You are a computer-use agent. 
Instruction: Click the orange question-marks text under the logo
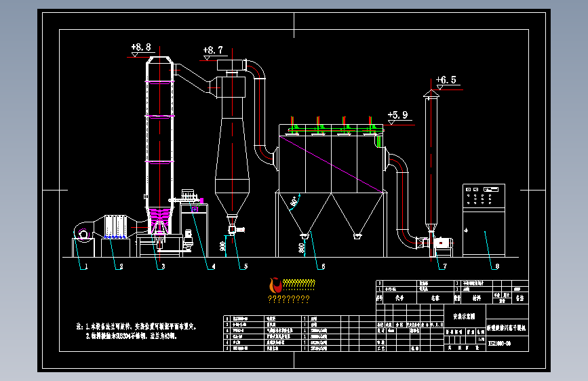click(x=289, y=299)
